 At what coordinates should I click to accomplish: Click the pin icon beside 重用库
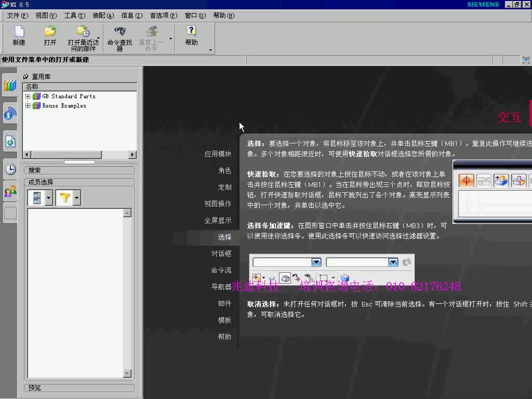(25, 77)
